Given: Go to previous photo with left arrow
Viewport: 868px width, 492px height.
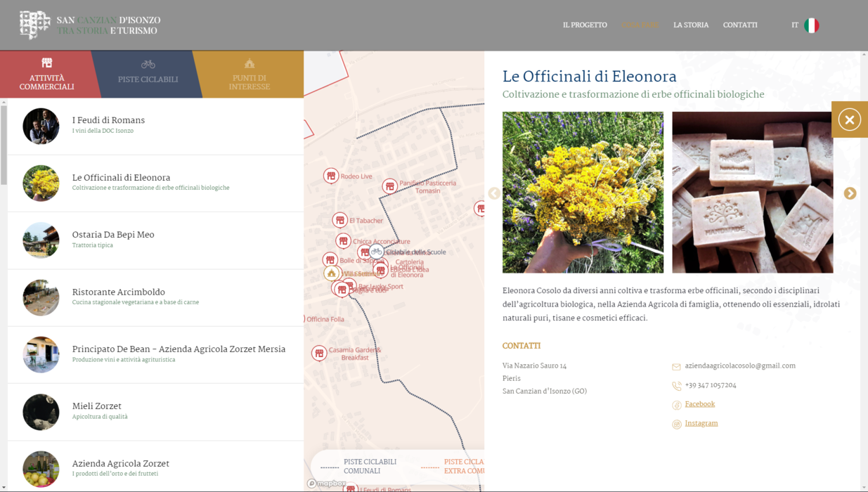Looking at the screenshot, I should 494,193.
